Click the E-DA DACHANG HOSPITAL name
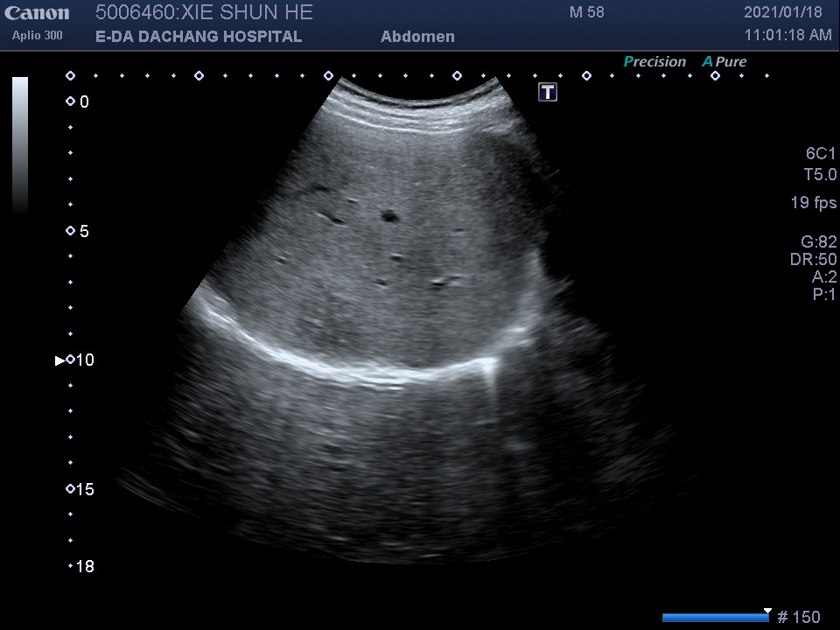840x630 pixels. [199, 37]
